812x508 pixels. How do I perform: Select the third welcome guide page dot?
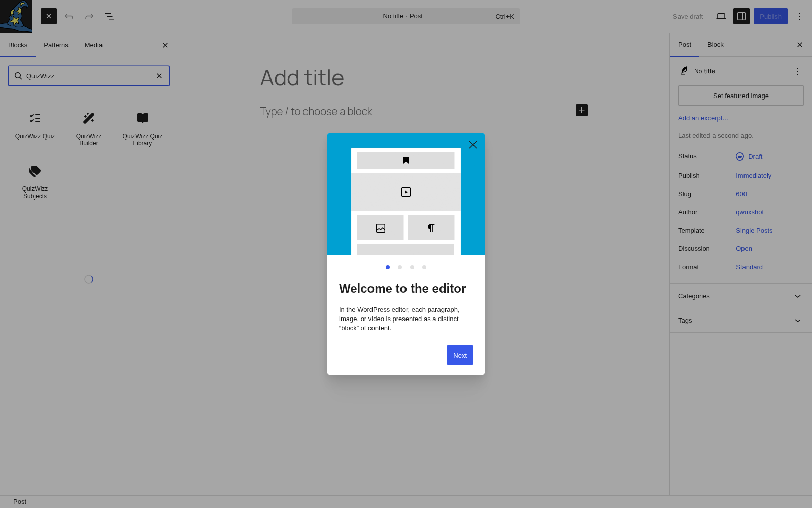click(x=412, y=267)
